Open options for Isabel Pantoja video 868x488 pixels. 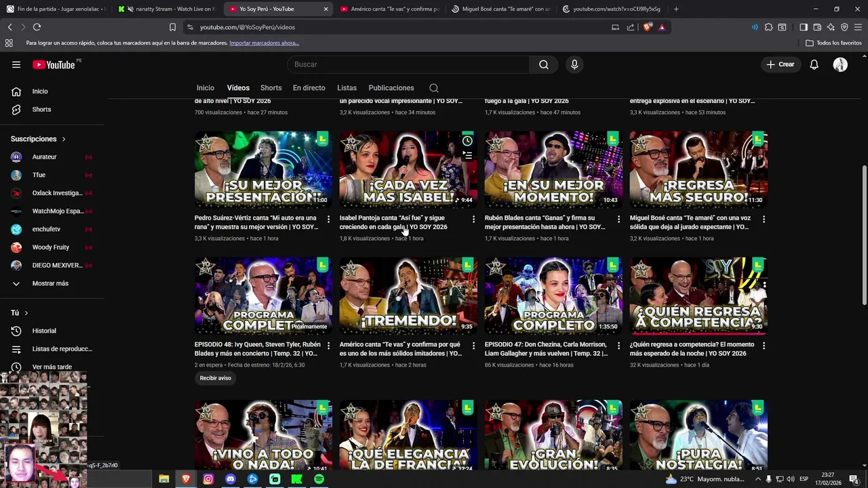point(473,219)
